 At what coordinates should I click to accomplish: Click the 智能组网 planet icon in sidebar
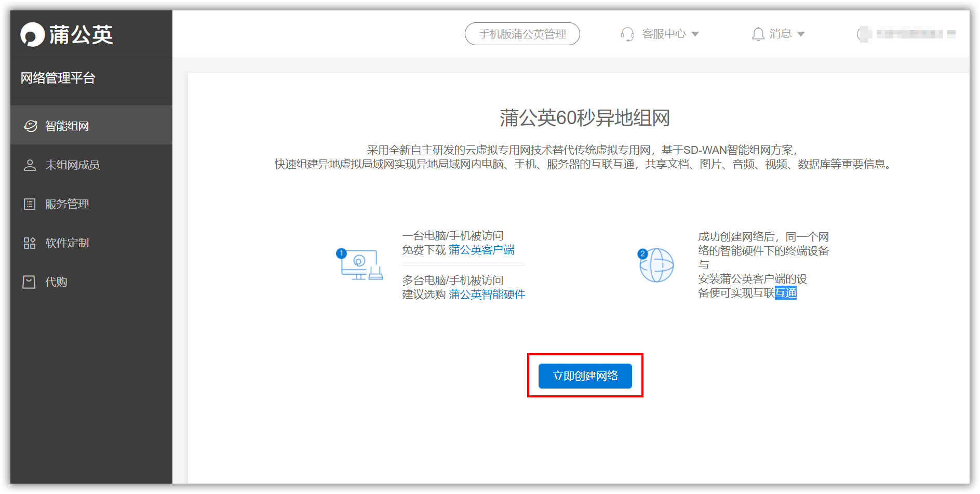(31, 126)
